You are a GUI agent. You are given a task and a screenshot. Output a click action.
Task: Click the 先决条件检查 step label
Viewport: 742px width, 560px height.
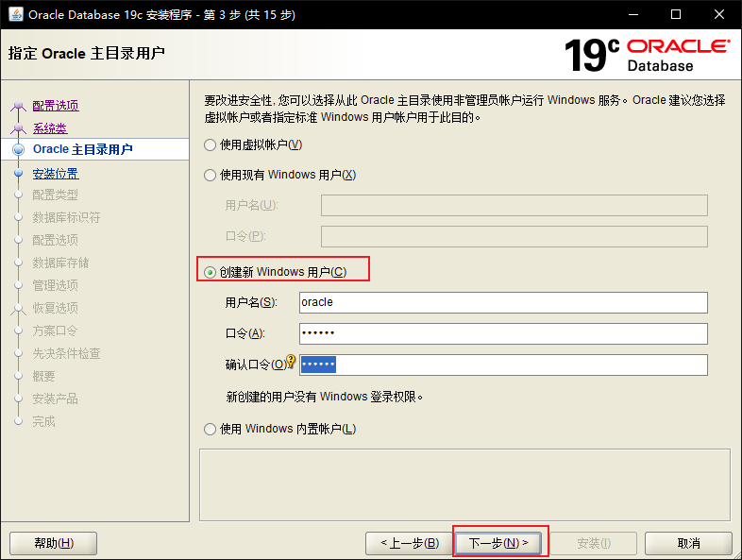click(x=66, y=353)
